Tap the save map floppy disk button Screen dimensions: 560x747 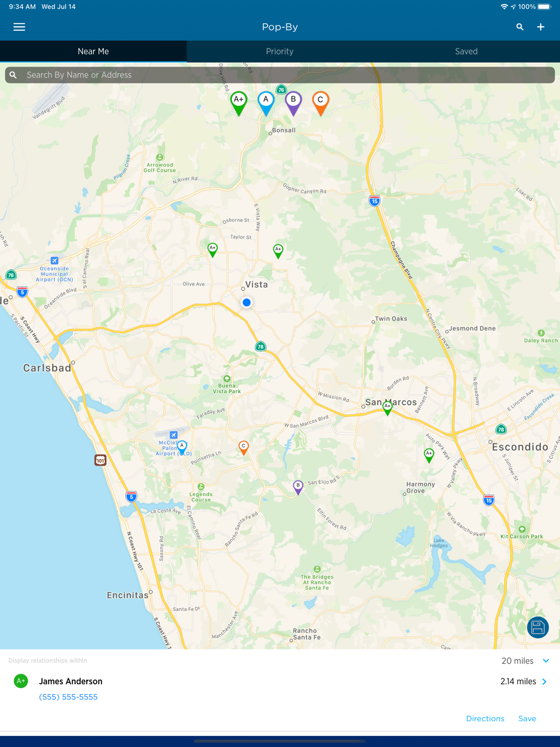(x=538, y=627)
